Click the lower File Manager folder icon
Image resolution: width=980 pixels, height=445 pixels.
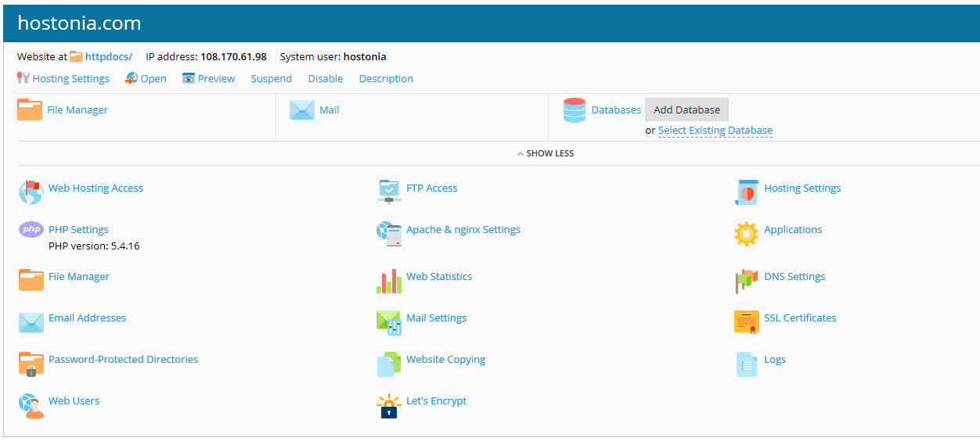coord(31,280)
